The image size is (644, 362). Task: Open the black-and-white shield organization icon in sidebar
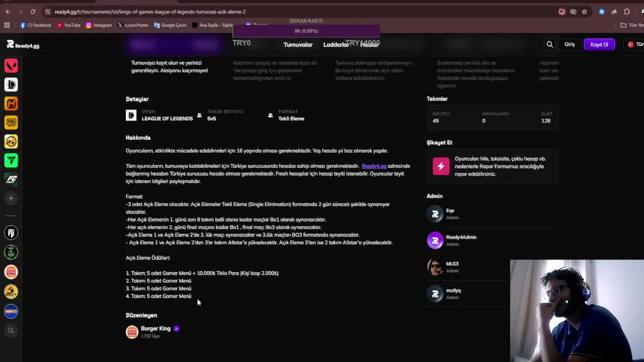[x=11, y=233]
